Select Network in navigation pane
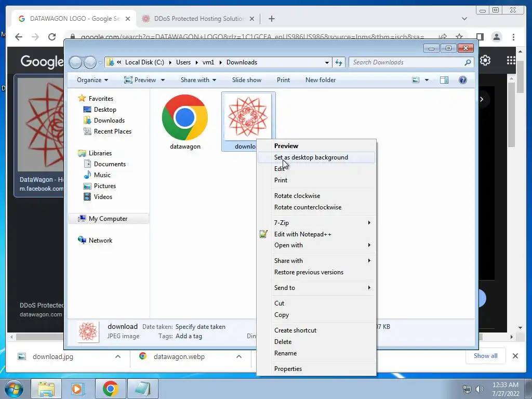The width and height of the screenshot is (532, 399). 100,241
